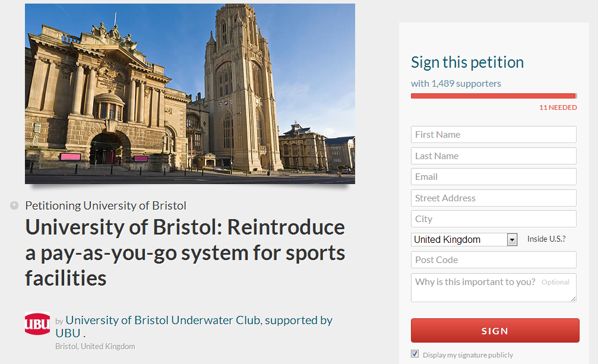Select the Street Address field
The image size is (598, 364).
click(x=493, y=198)
